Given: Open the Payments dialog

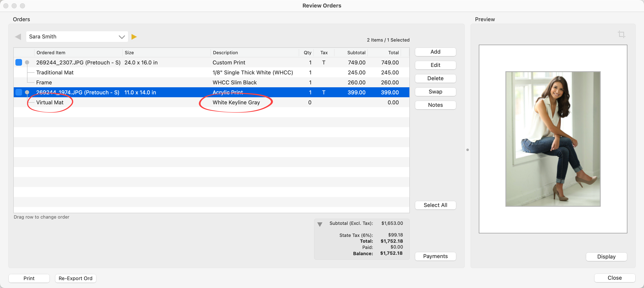Looking at the screenshot, I should (435, 256).
